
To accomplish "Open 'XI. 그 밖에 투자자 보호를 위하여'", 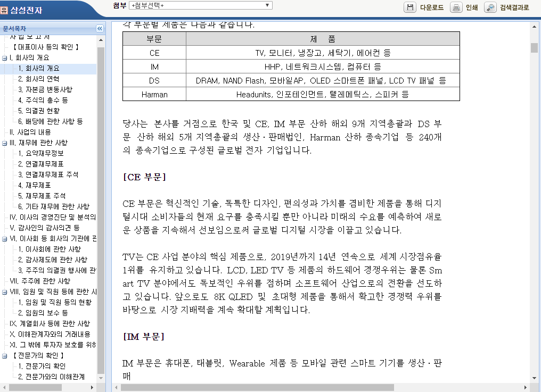I will point(53,345).
